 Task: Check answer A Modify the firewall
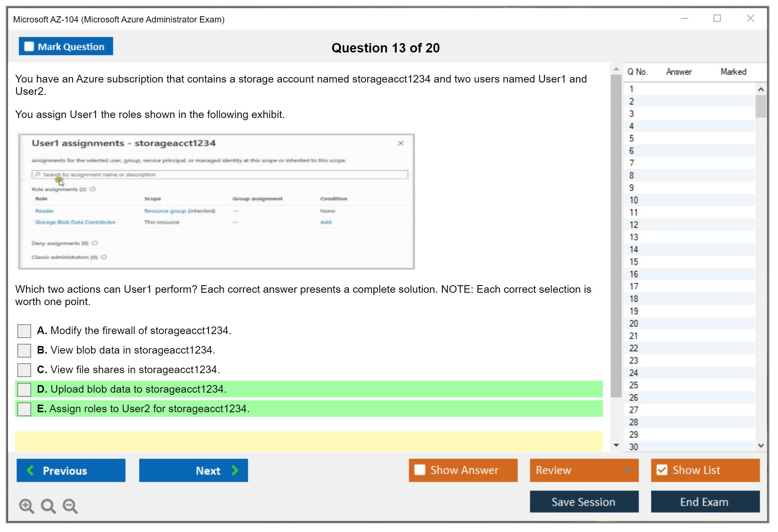pos(24,331)
